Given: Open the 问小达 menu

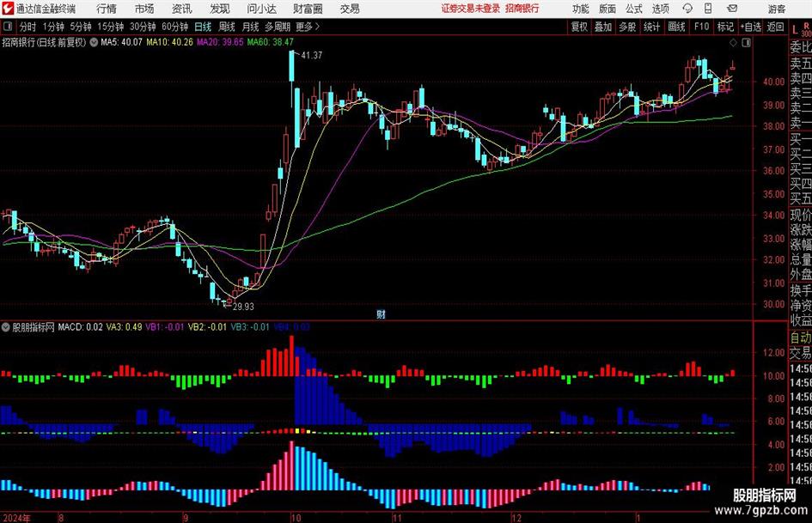Looking at the screenshot, I should click(261, 9).
